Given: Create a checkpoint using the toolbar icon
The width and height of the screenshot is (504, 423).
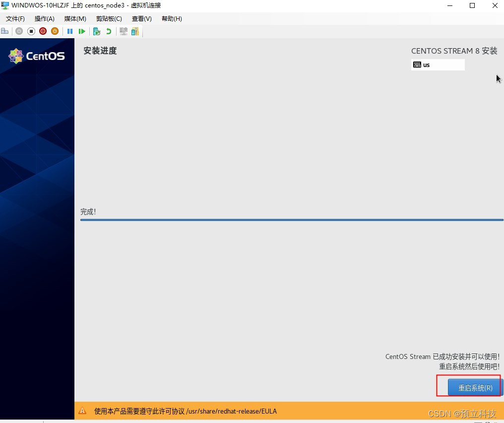Looking at the screenshot, I should pos(97,31).
